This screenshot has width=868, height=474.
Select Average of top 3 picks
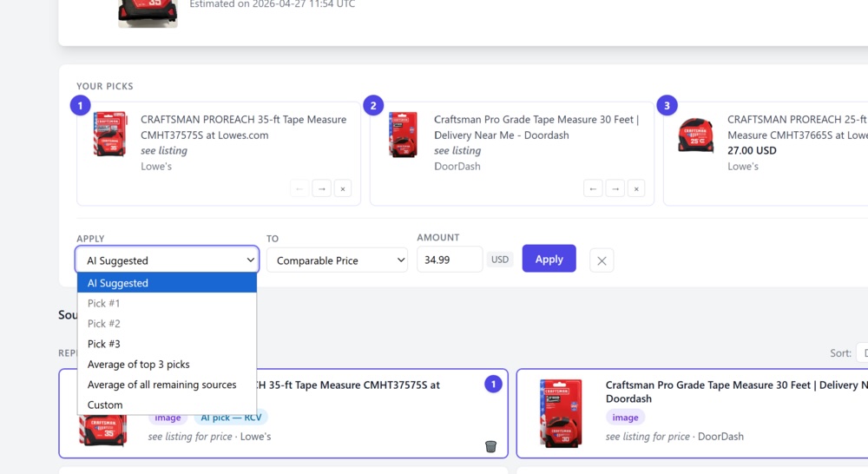click(168, 365)
